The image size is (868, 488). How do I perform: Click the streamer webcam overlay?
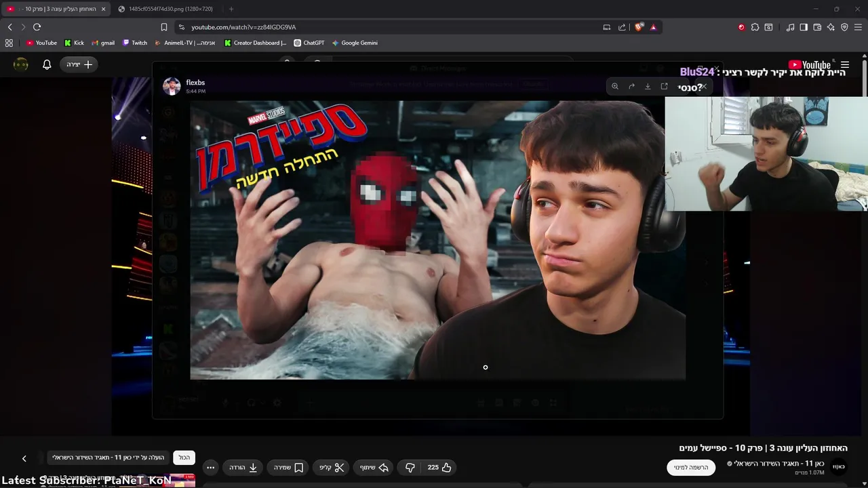point(766,154)
